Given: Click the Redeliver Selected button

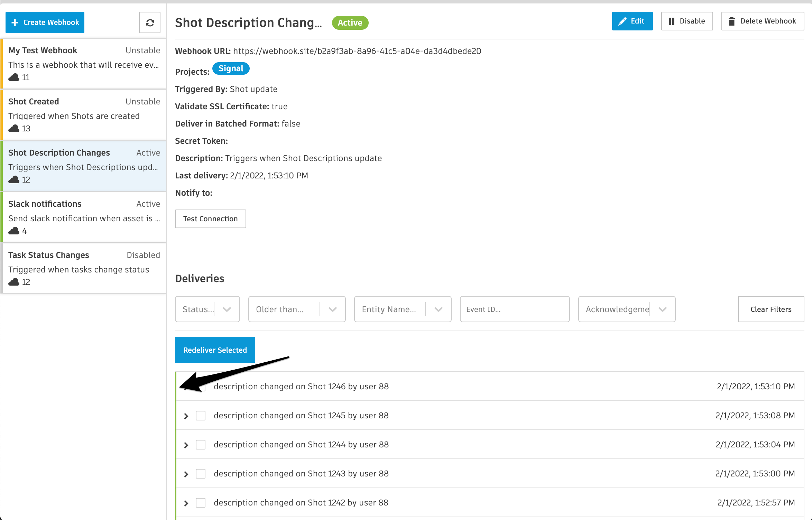Looking at the screenshot, I should tap(215, 350).
